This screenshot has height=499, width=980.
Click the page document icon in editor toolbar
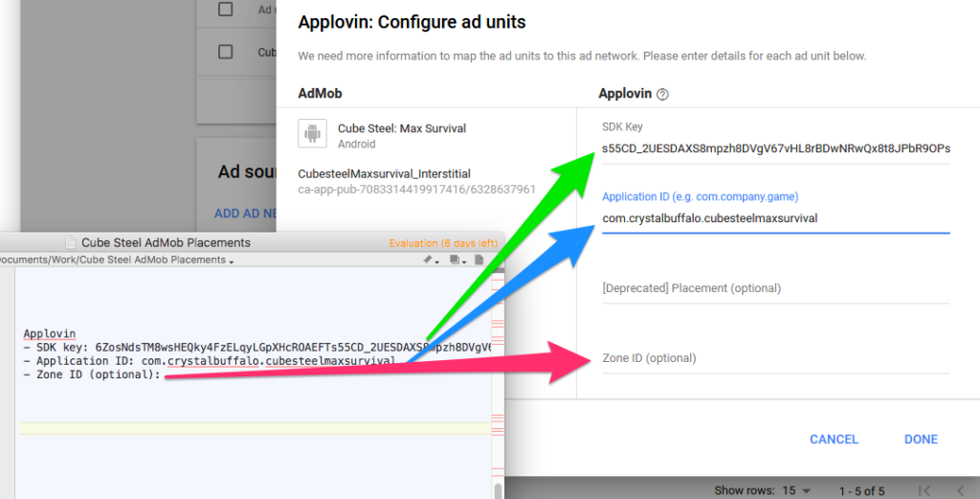[479, 260]
